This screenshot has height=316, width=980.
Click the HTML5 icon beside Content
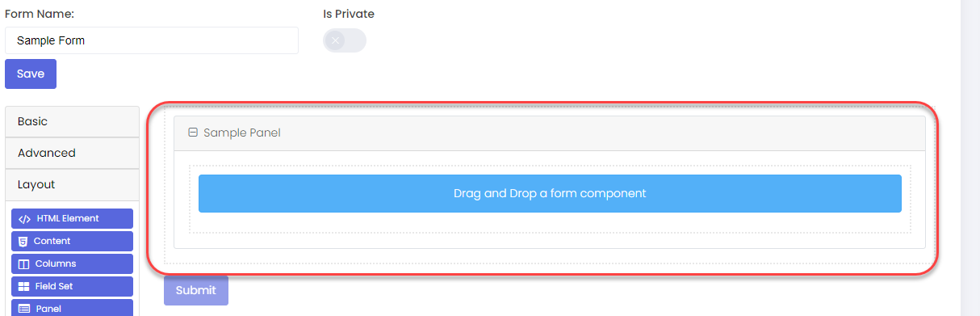point(23,241)
